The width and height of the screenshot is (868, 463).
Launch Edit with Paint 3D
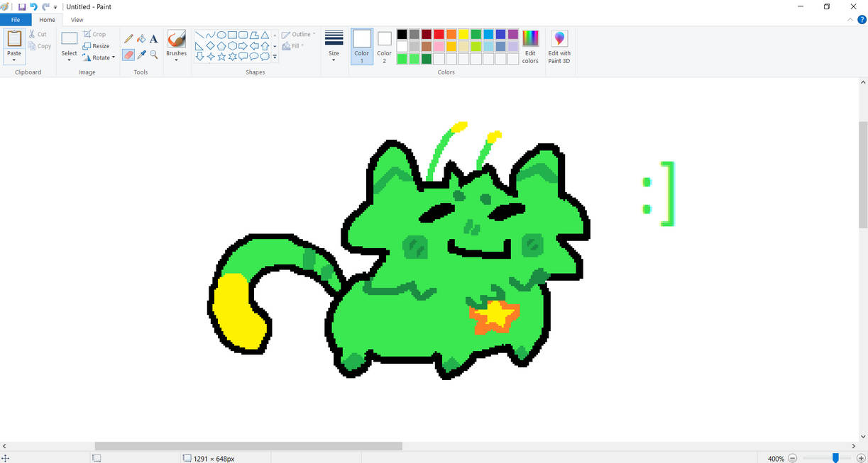(559, 47)
